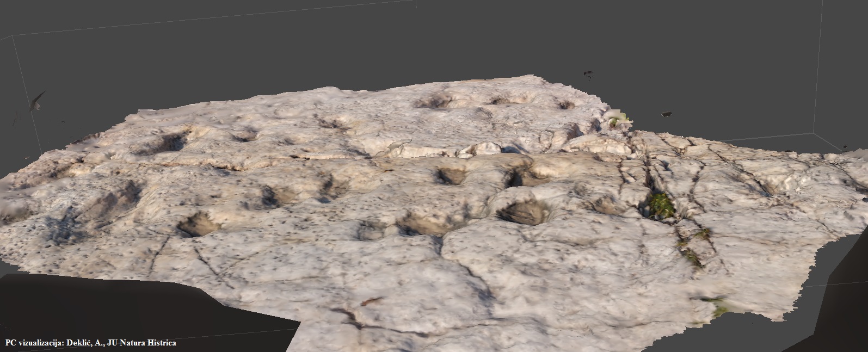
Task: Click the dark floating fragment right of slab
Action: pos(666,114)
